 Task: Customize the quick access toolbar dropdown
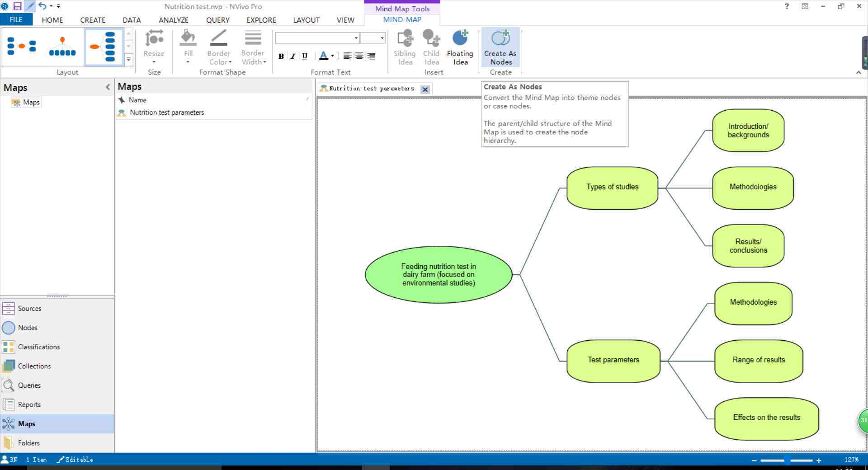pyautogui.click(x=58, y=6)
